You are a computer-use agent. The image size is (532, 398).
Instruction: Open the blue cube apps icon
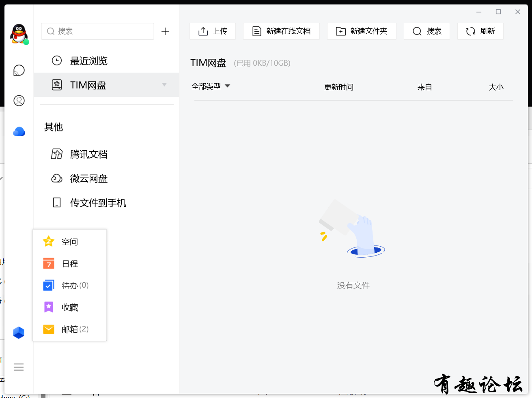click(x=19, y=333)
